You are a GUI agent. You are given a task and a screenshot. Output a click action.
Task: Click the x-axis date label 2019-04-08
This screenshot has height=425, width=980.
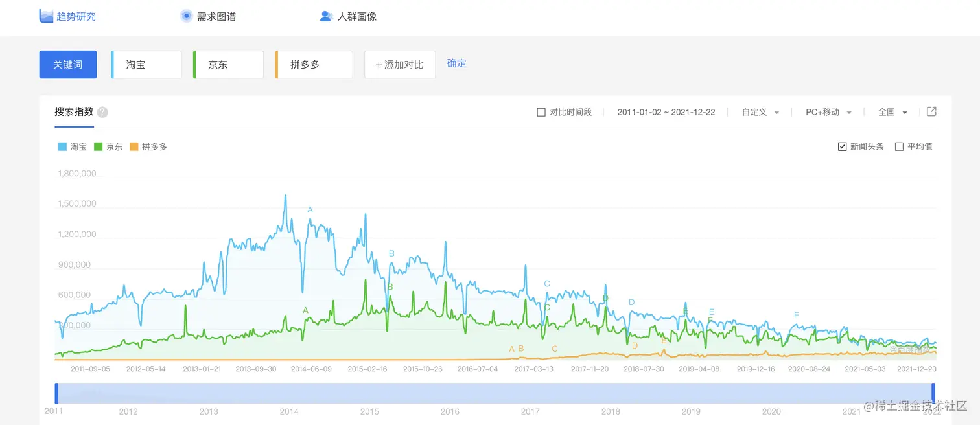click(x=699, y=369)
